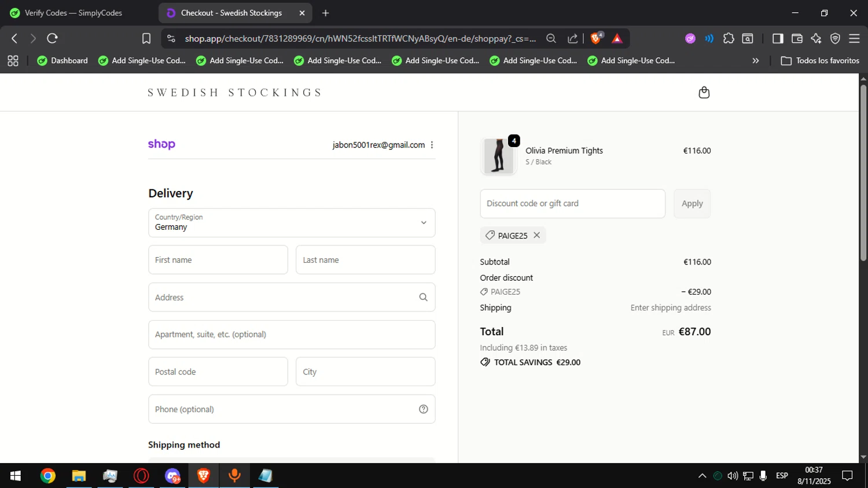Open the account options three-dot menu
Screen dimensions: 868x488
432,145
